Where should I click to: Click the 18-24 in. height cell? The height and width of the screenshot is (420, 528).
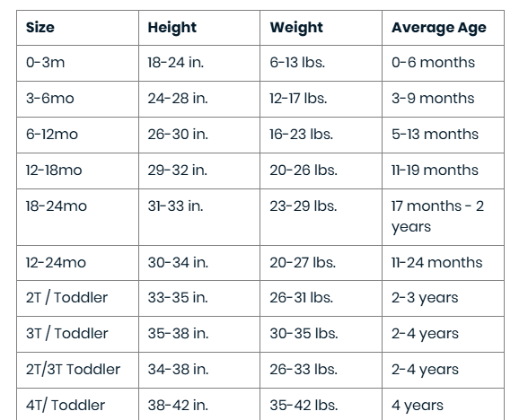pyautogui.click(x=199, y=63)
